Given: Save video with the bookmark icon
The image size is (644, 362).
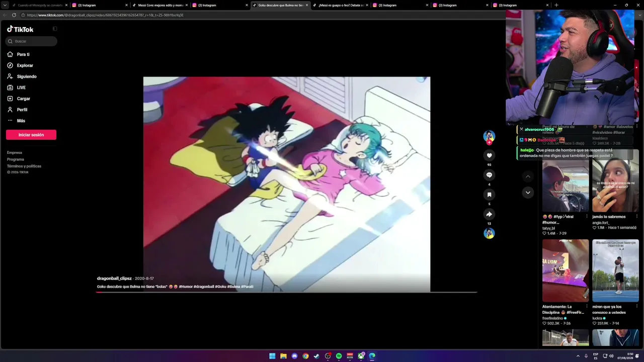Looking at the screenshot, I should point(489,195).
